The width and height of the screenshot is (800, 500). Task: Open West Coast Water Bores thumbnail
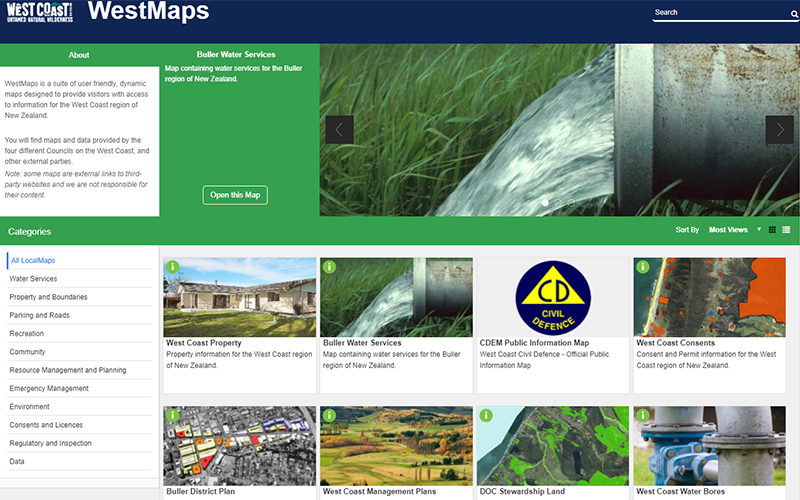710,446
